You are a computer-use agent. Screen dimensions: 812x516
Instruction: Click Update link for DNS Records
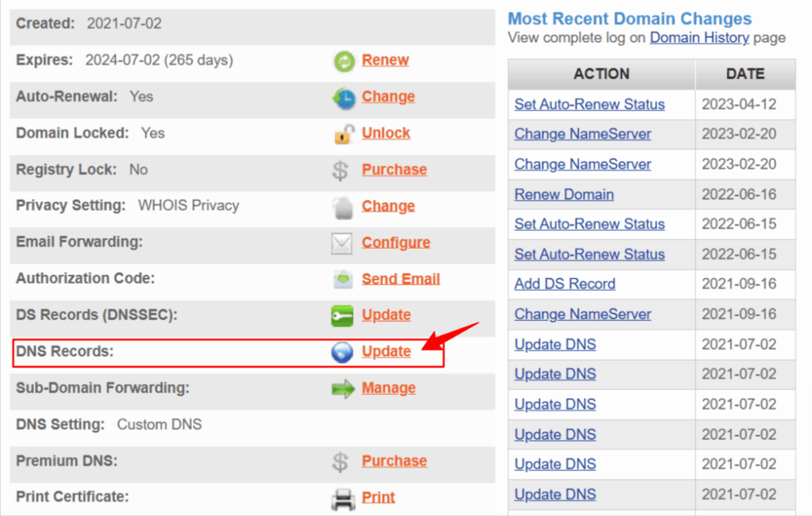point(386,351)
